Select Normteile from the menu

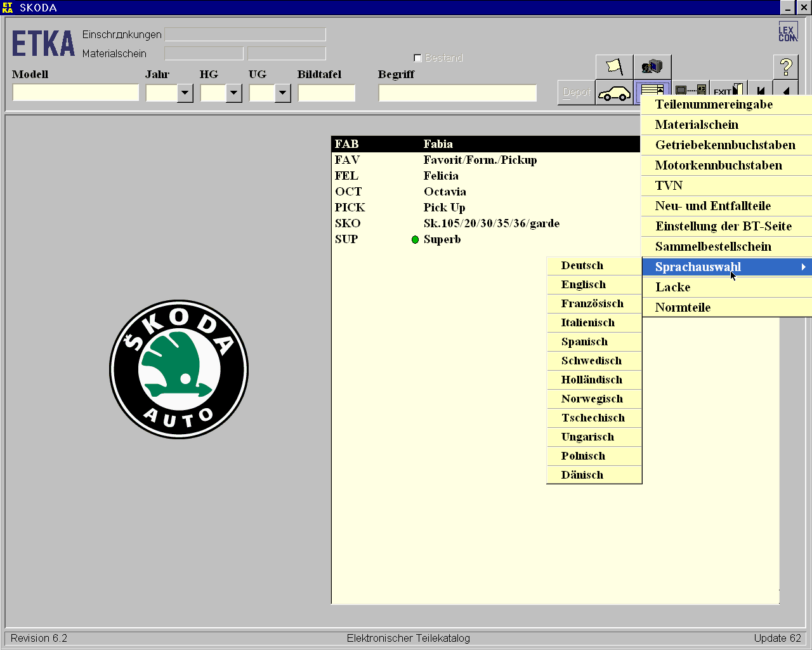pyautogui.click(x=728, y=307)
